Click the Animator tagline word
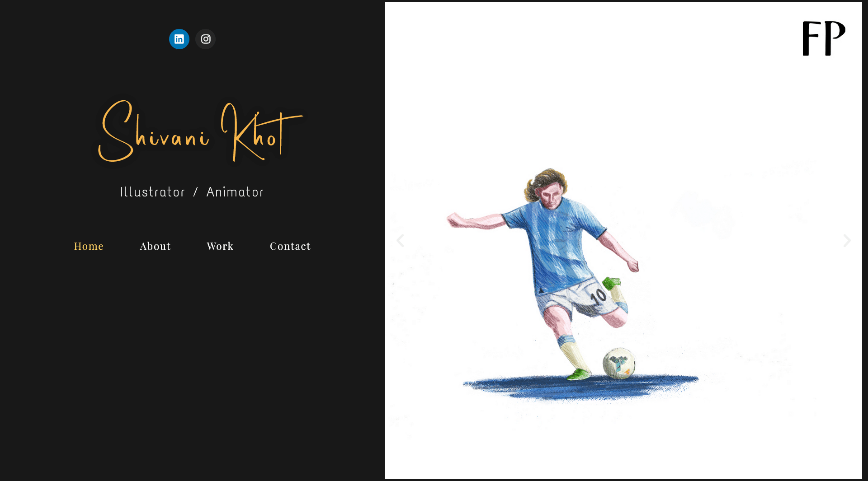The width and height of the screenshot is (868, 481). pyautogui.click(x=235, y=192)
